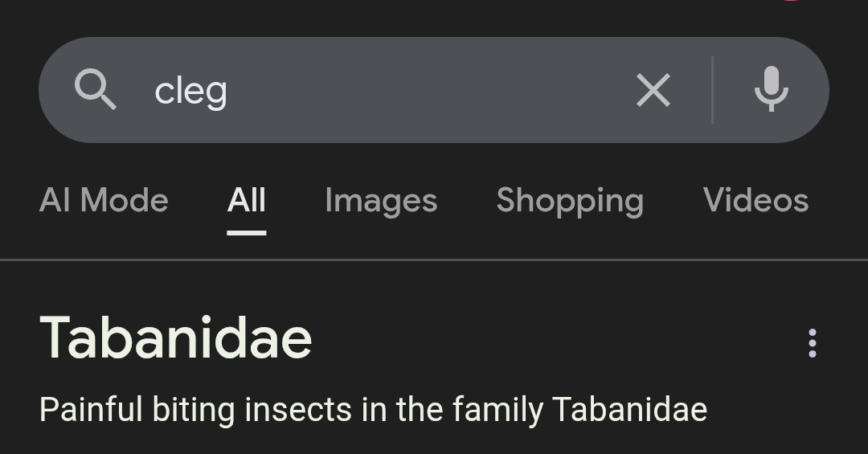This screenshot has width=868, height=454.
Task: Start voice search with the microphone
Action: point(771,89)
